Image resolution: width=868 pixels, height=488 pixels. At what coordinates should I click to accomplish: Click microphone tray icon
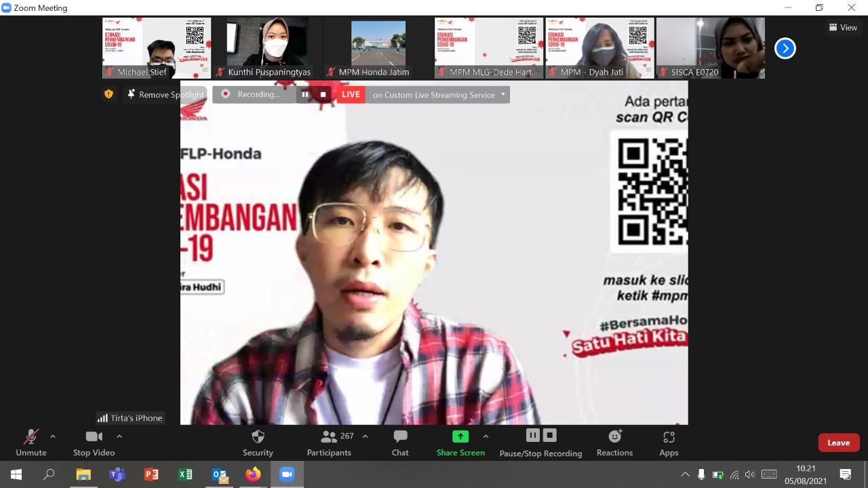[701, 474]
